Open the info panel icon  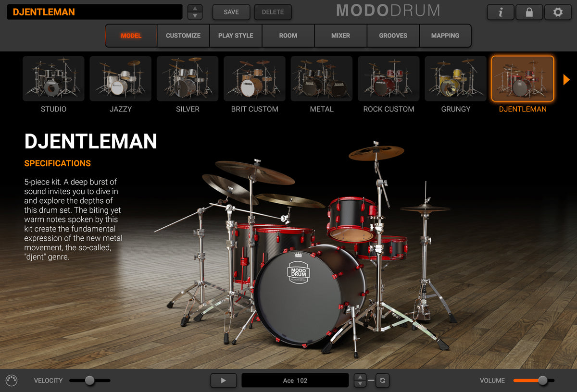(x=501, y=12)
